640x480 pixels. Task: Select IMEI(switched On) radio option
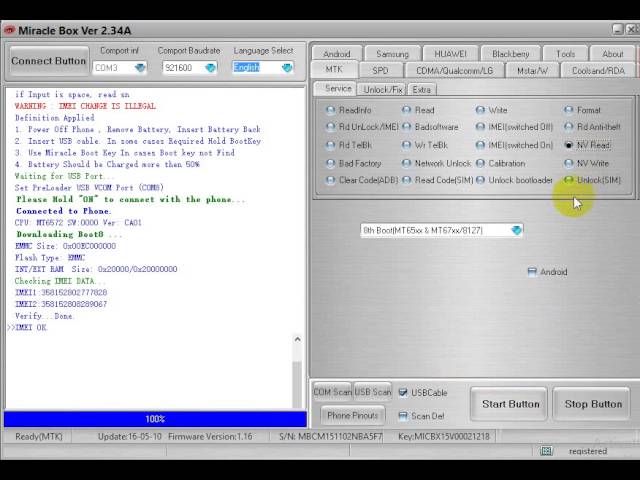pyautogui.click(x=514, y=145)
